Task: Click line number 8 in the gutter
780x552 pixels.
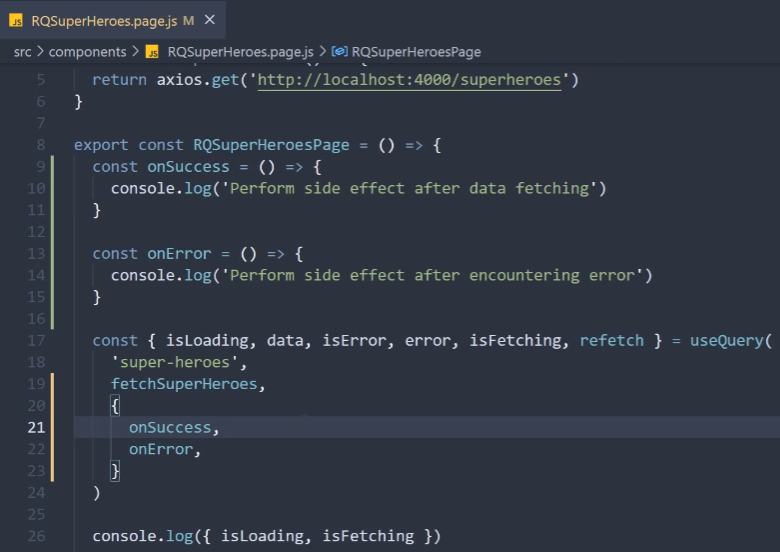Action: pyautogui.click(x=40, y=145)
